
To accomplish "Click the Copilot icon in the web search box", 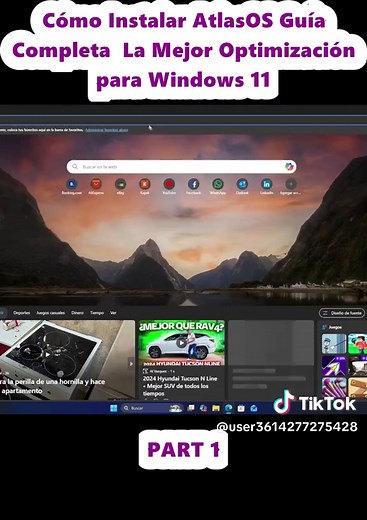I will click(x=289, y=167).
